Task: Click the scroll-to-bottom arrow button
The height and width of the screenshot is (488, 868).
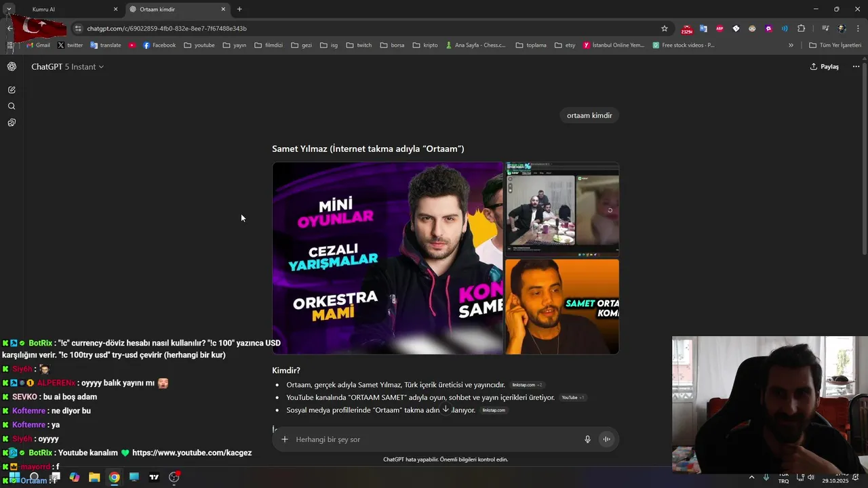Action: tap(446, 409)
